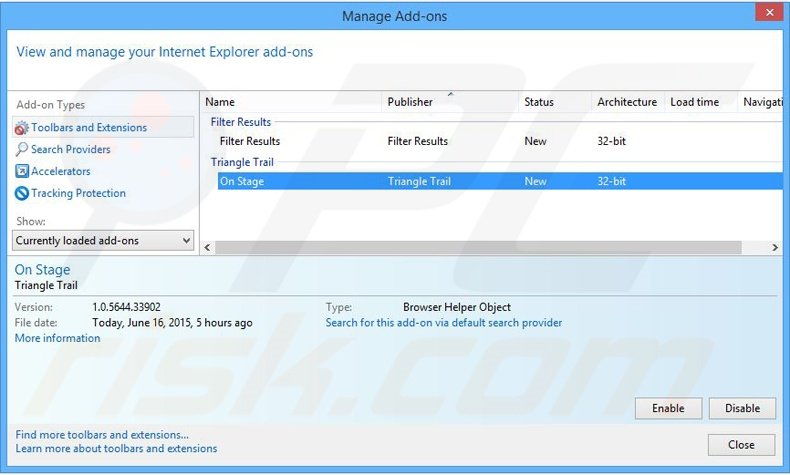Select the Filter Results add-on row
Image resolution: width=790 pixels, height=475 pixels.
pyautogui.click(x=250, y=142)
